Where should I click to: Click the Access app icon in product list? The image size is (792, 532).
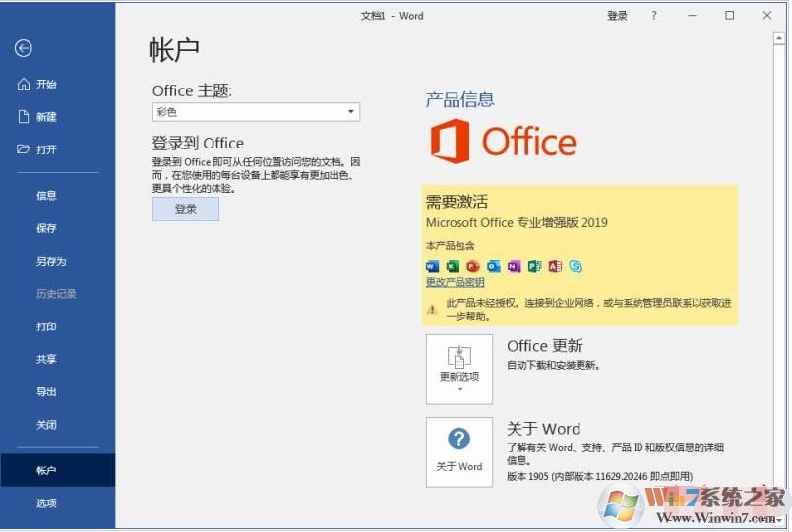pyautogui.click(x=555, y=266)
